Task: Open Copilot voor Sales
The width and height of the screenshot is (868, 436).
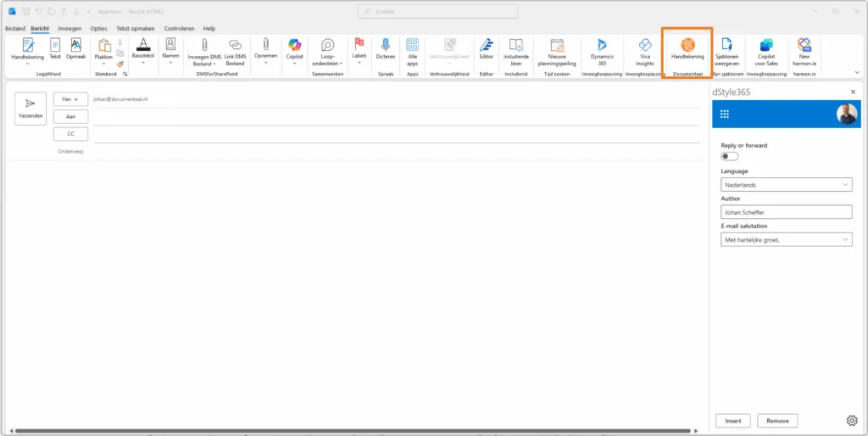Action: (x=766, y=52)
